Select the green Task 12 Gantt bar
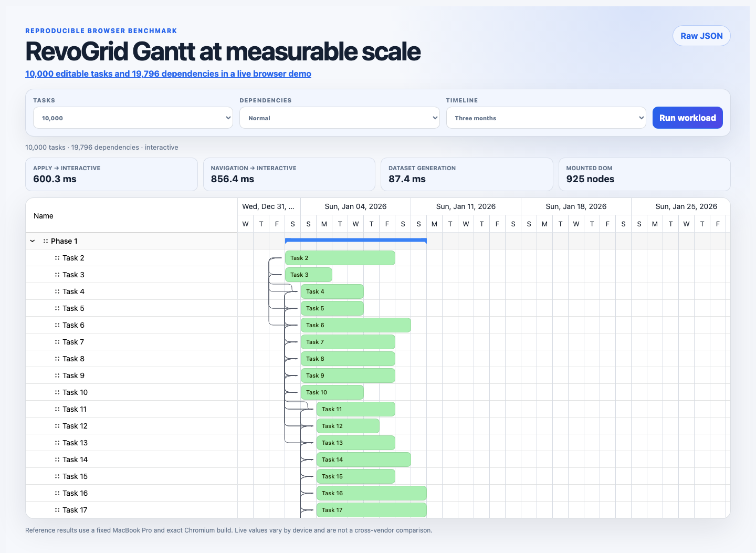756x553 pixels. (348, 426)
